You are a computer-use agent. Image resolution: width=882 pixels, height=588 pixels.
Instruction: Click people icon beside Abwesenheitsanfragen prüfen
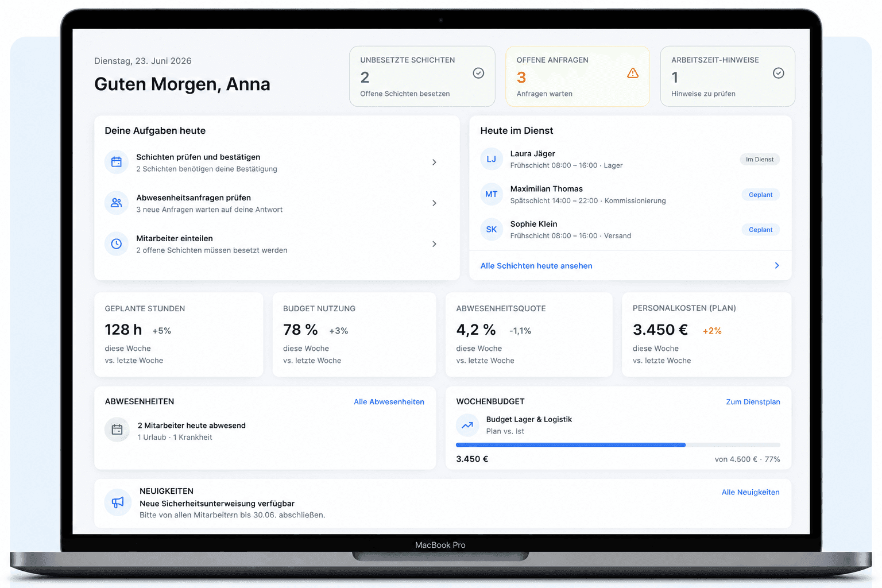pyautogui.click(x=117, y=203)
